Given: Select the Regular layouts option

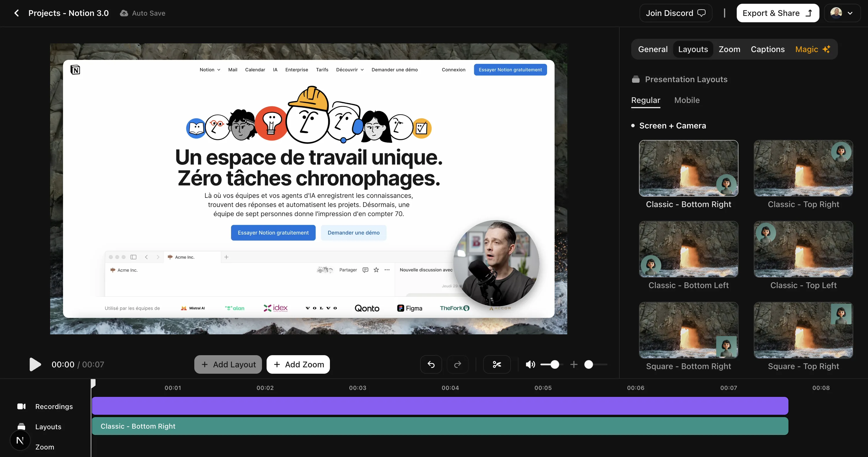Looking at the screenshot, I should tap(645, 100).
